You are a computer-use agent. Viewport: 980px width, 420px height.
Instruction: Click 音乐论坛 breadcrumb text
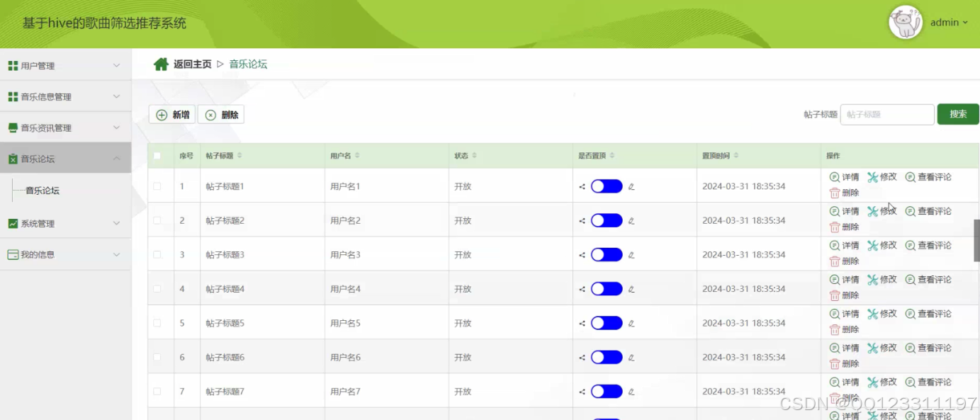pos(248,64)
